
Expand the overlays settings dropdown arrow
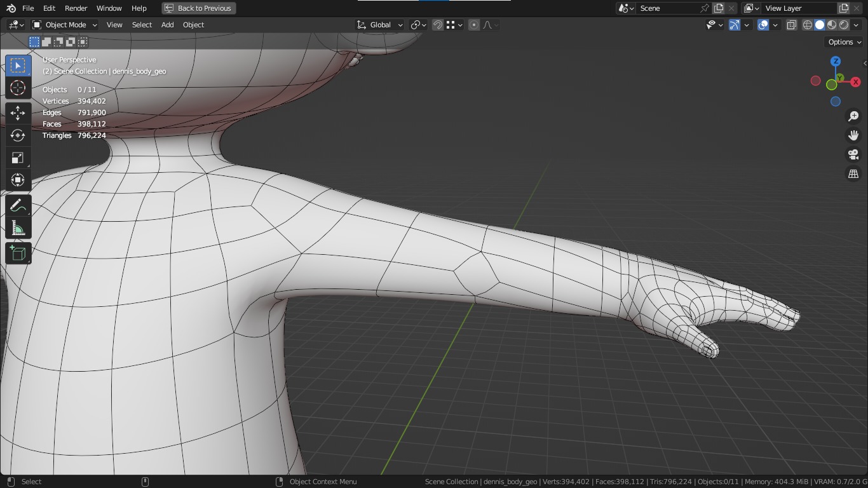(775, 25)
